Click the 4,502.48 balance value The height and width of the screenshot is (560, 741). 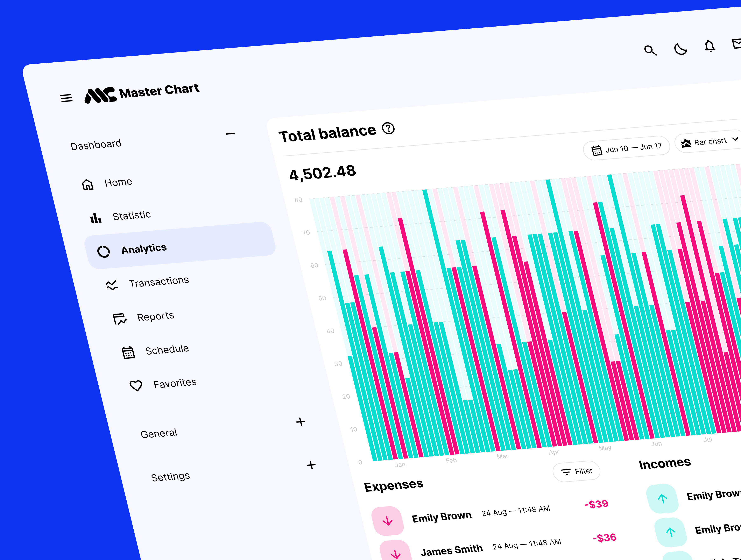point(322,173)
